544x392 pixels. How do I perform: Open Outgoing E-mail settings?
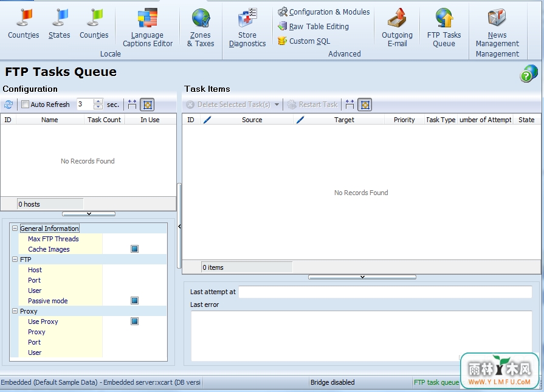(x=398, y=28)
